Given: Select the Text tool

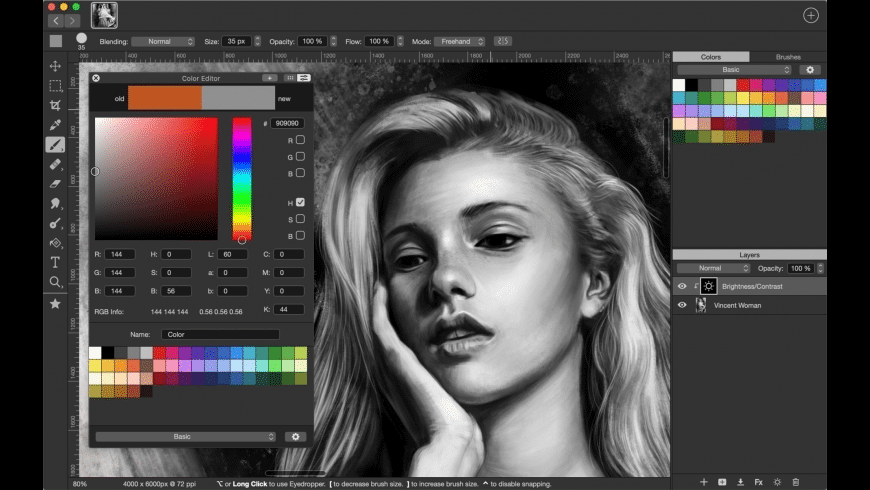Looking at the screenshot, I should (56, 262).
